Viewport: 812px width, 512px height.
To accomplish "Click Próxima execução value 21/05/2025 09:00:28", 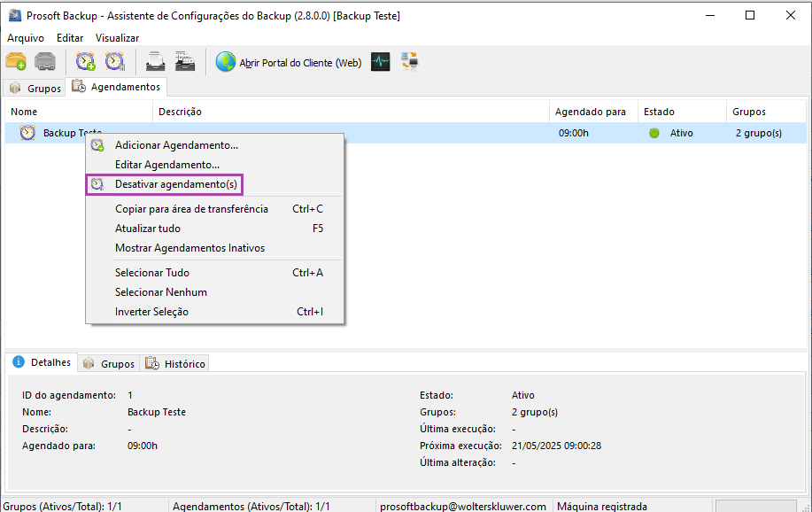I will [556, 446].
